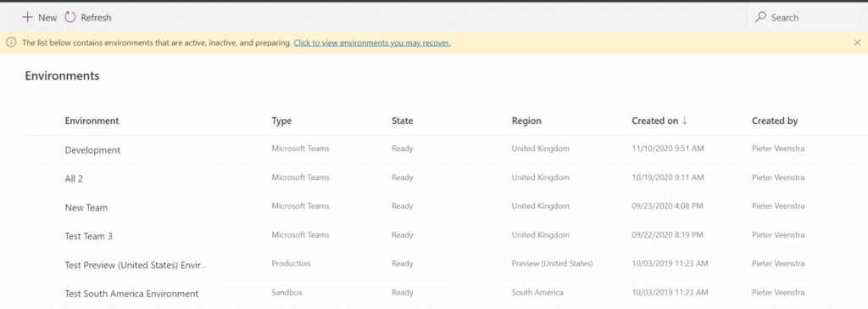
Task: Sort by the Environment column header
Action: pos(92,121)
